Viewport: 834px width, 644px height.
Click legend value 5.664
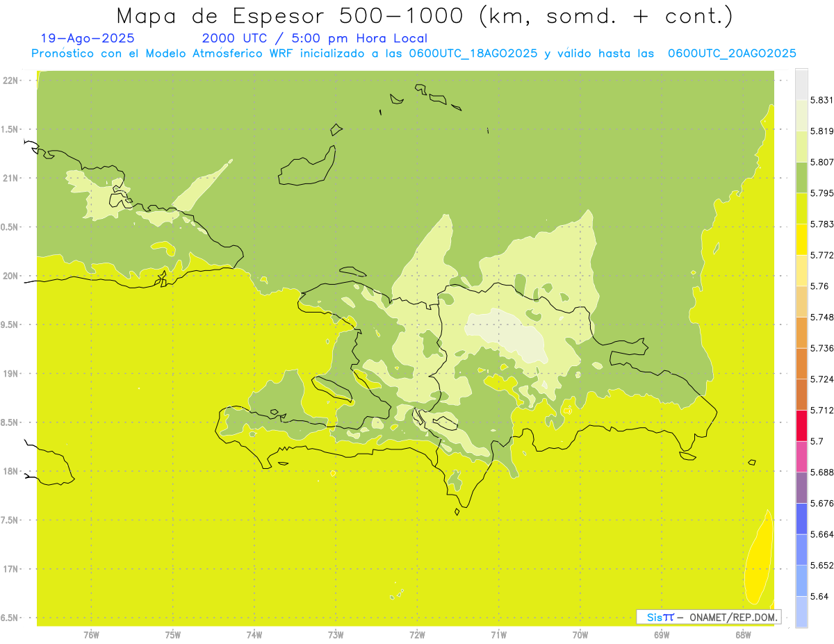click(x=821, y=534)
